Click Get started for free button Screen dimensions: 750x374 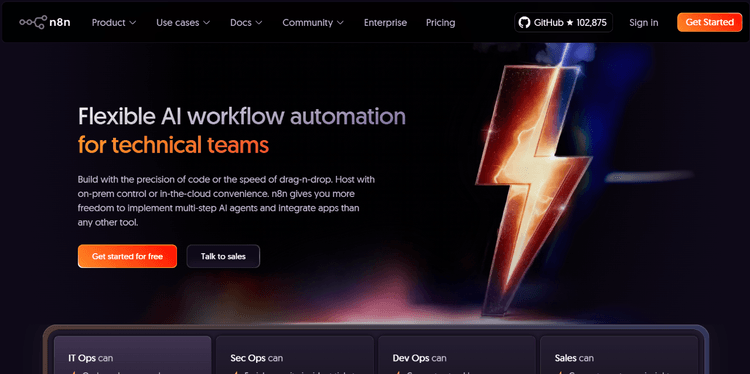(127, 256)
